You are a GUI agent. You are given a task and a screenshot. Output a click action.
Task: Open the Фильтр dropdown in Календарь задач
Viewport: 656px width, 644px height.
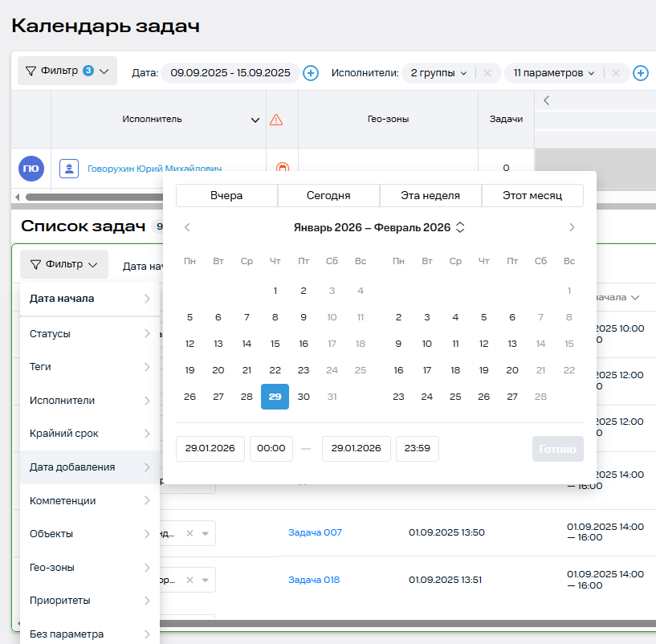(67, 71)
